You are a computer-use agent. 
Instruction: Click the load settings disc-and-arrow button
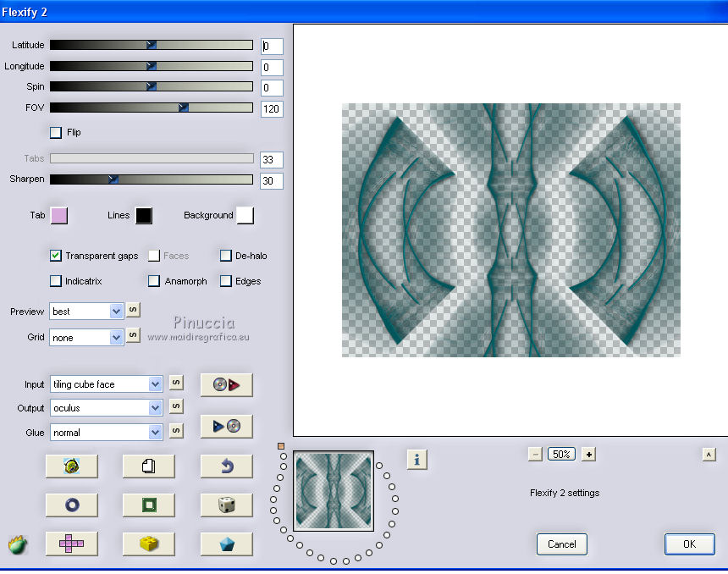click(226, 384)
